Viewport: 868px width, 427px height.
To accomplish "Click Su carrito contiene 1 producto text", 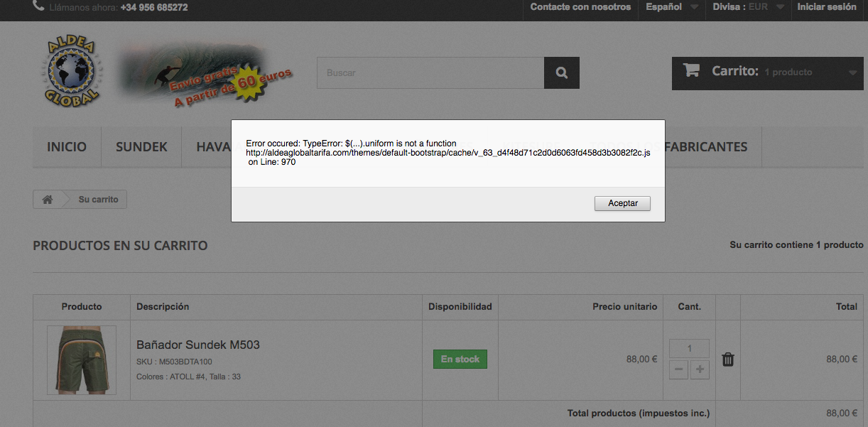I will click(796, 244).
